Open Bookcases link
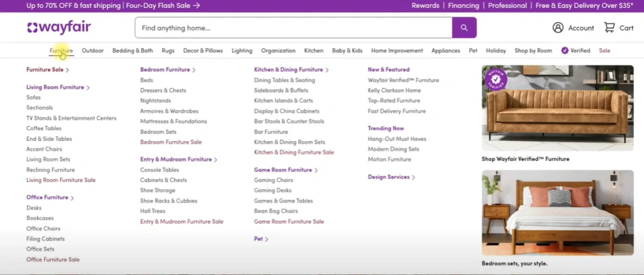Image resolution: width=644 pixels, height=275 pixels. (40, 218)
